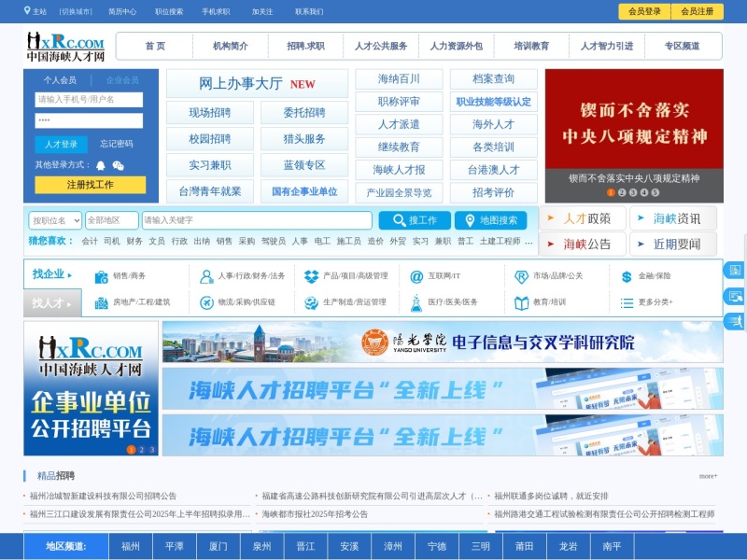Click arrow icon beside 海峡资讯

641,218
